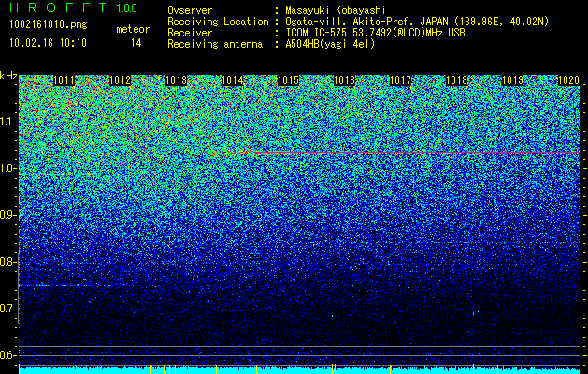Click the 1018 time marker
588x374 pixels.
457,80
